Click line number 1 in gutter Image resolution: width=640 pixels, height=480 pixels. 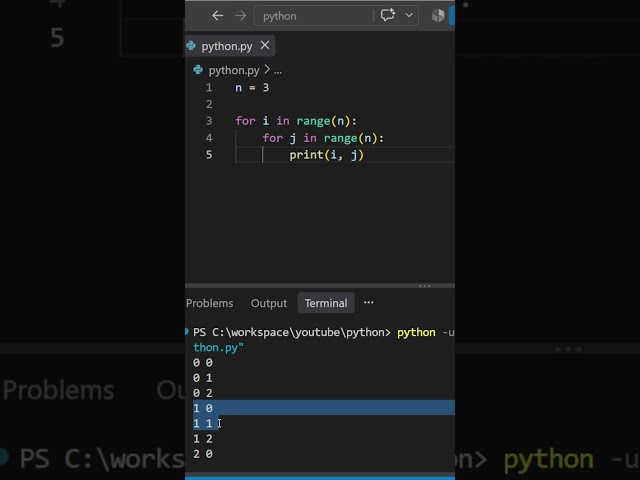point(209,87)
